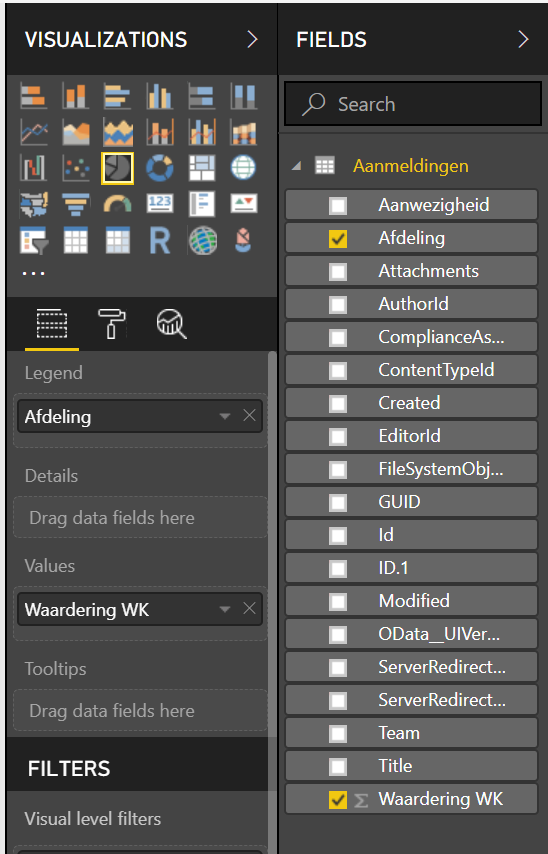Image resolution: width=548 pixels, height=854 pixels.
Task: Open dropdown arrow for Waardering WK value
Action: pyautogui.click(x=224, y=609)
